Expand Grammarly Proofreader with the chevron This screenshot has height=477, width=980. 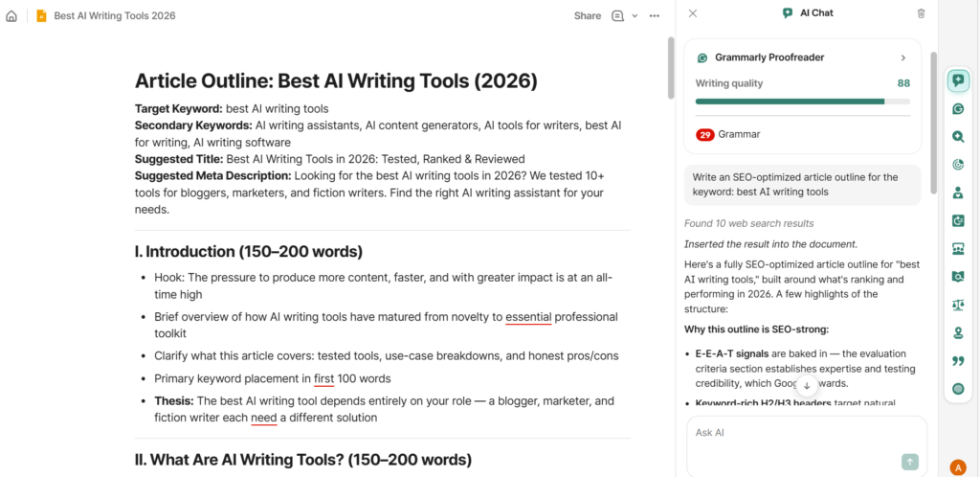point(902,57)
